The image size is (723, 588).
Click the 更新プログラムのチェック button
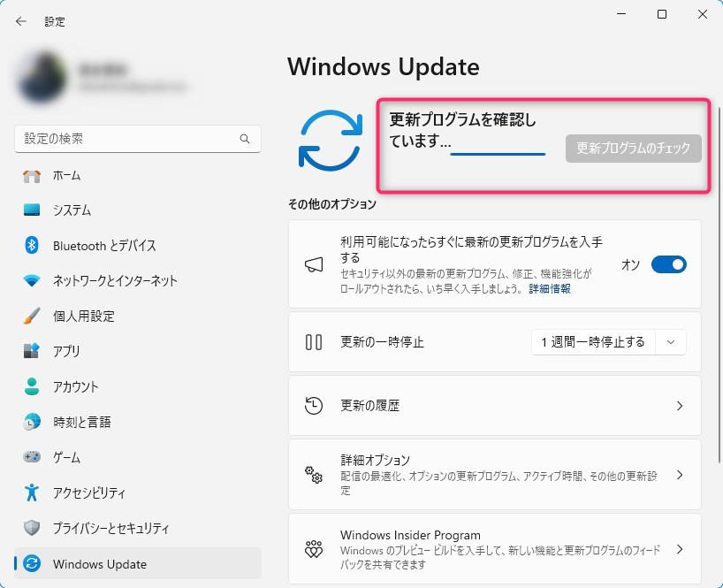coord(633,149)
